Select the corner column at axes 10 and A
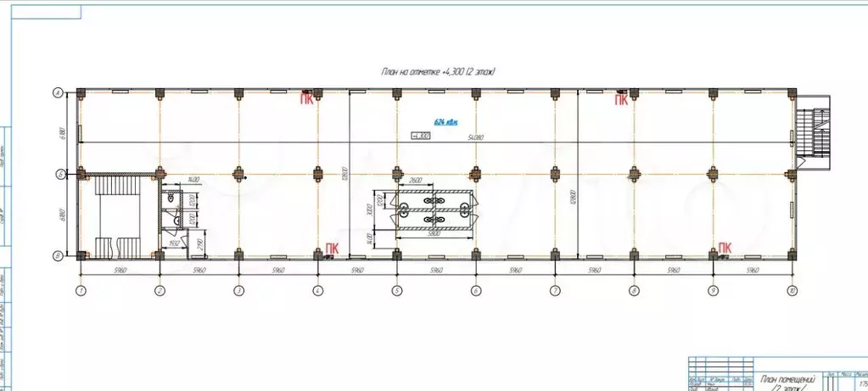 click(792, 93)
